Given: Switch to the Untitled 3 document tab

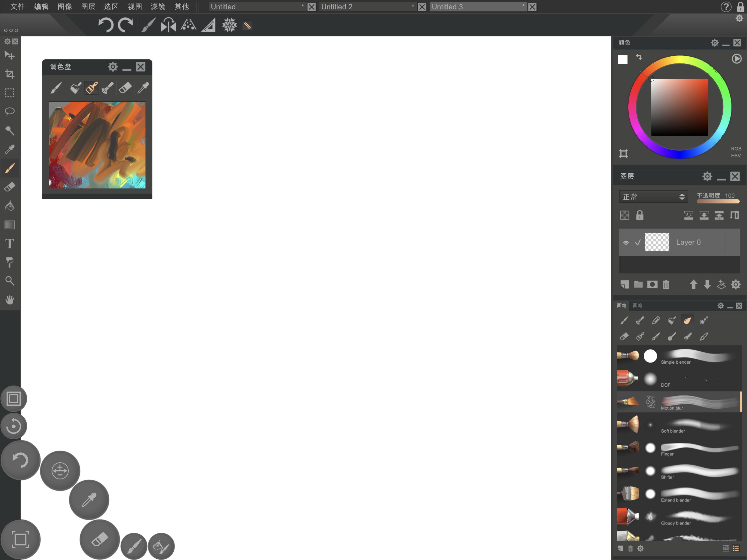Looking at the screenshot, I should (x=478, y=7).
